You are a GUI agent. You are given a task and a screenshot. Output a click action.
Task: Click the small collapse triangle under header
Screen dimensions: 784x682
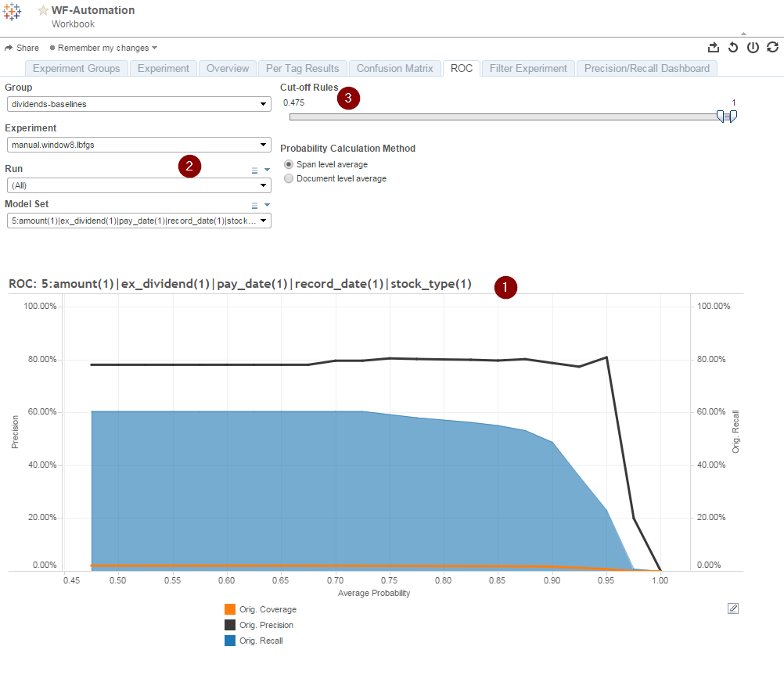[x=743, y=34]
